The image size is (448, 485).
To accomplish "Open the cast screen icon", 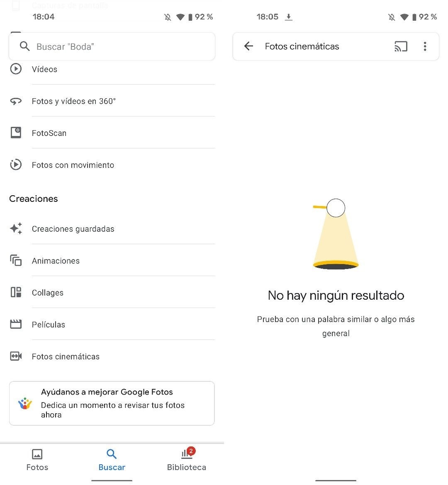I will tap(401, 46).
